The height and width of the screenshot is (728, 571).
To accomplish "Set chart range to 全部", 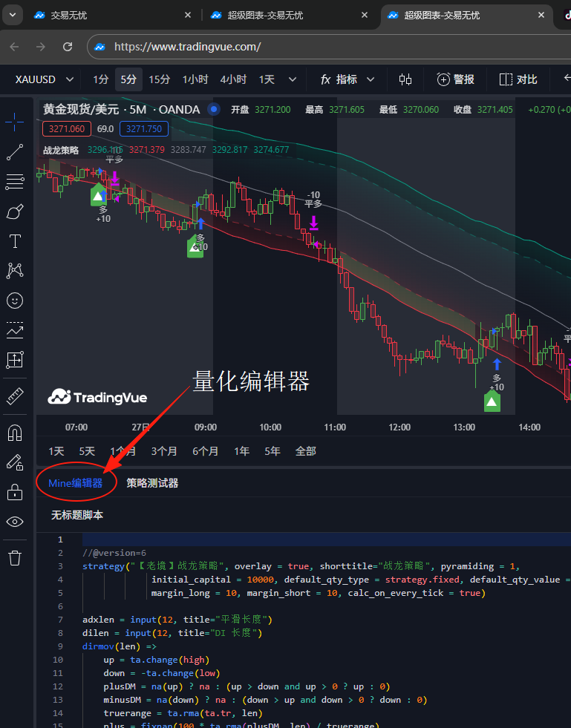I will point(306,450).
